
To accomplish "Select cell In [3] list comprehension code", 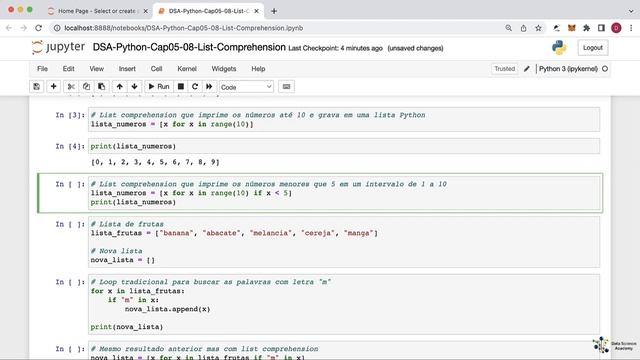I will [x=344, y=120].
